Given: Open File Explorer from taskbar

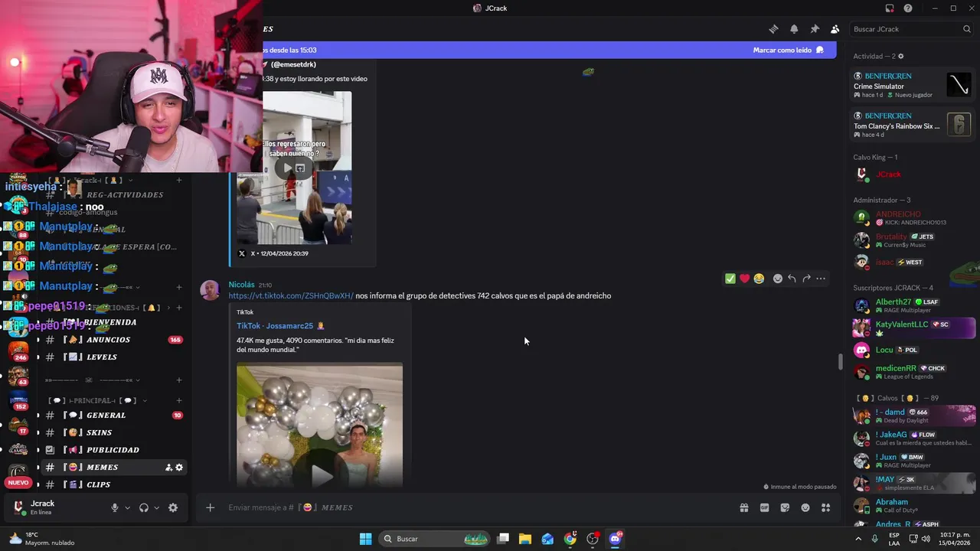Looking at the screenshot, I should pyautogui.click(x=525, y=539).
